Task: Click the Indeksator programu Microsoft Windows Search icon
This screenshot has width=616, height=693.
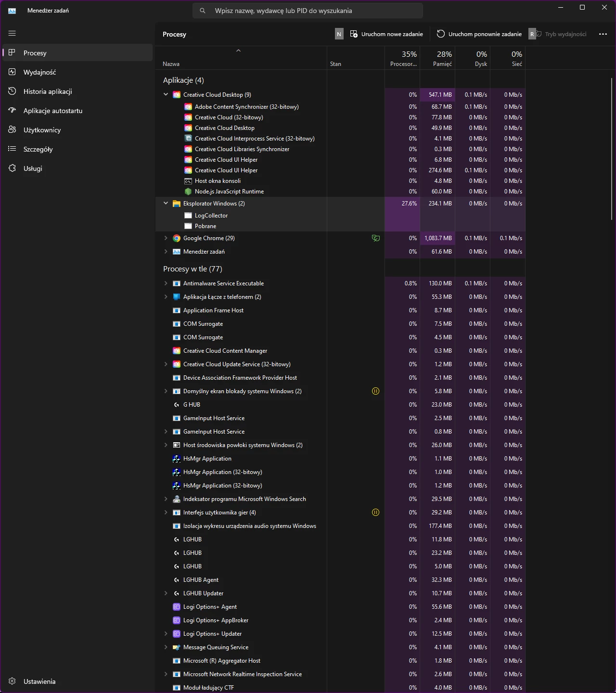Action: 177,499
